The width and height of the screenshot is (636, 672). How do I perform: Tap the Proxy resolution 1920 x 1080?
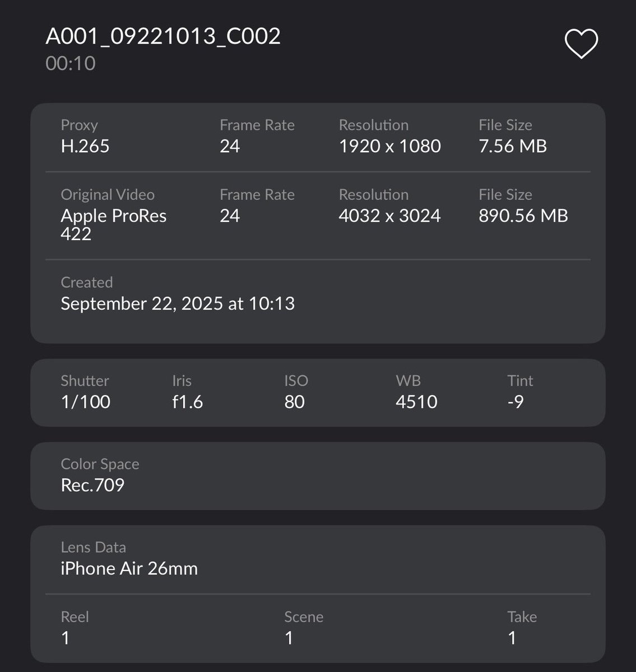390,146
